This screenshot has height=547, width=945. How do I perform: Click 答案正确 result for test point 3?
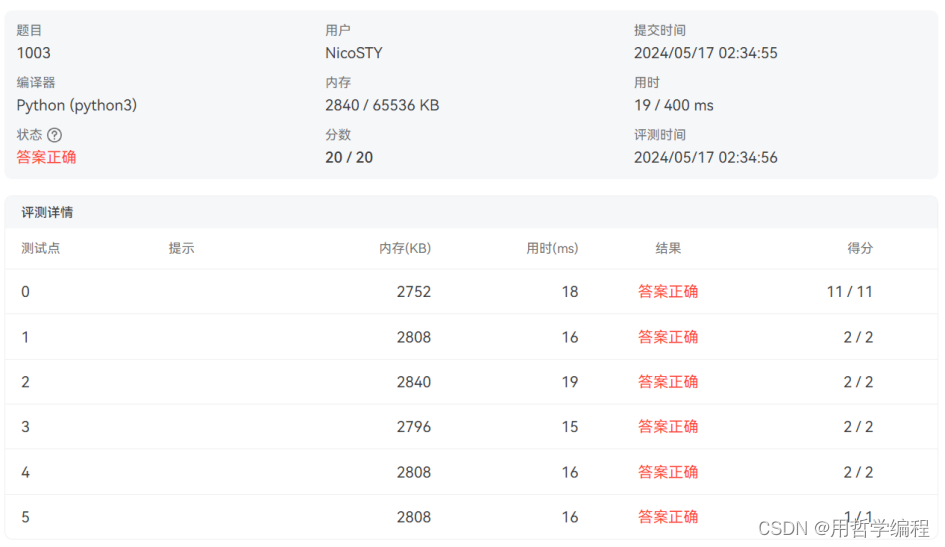pyautogui.click(x=668, y=427)
